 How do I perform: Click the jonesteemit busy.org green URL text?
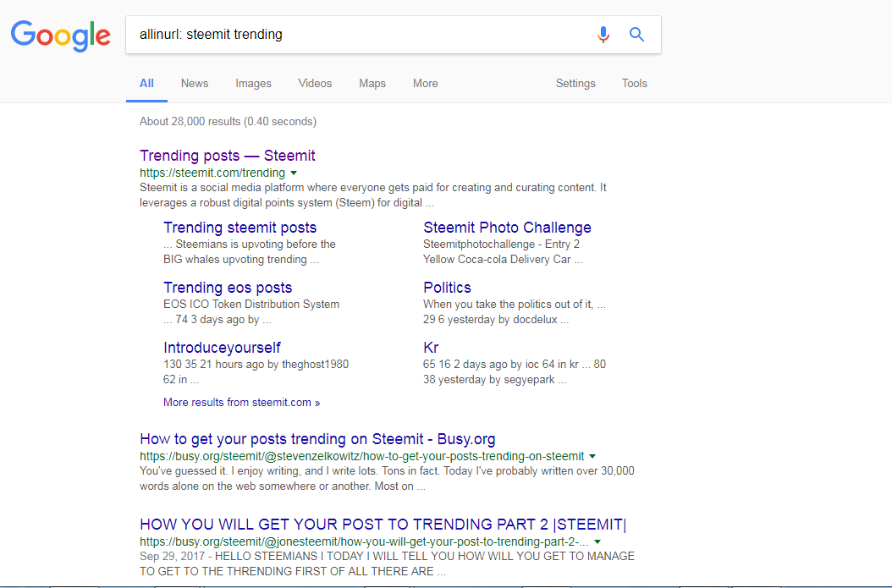click(364, 542)
